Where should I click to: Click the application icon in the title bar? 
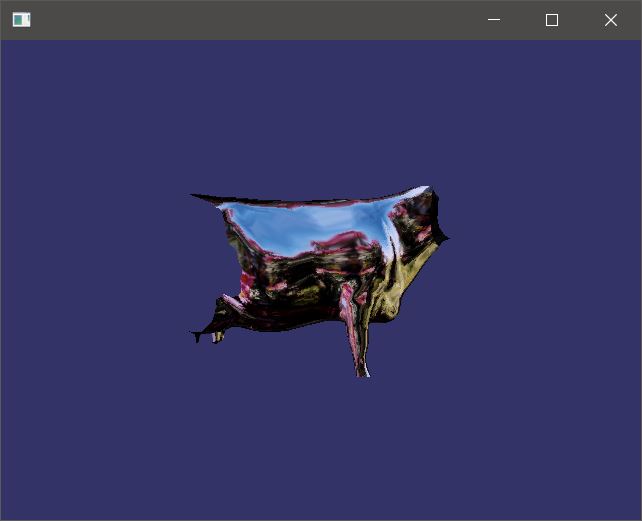coord(21,20)
